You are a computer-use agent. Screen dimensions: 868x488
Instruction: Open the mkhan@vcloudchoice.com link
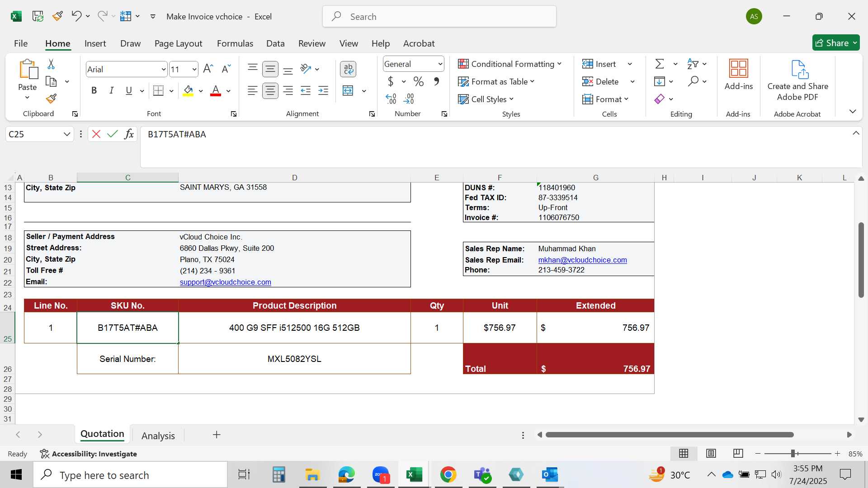(582, 260)
